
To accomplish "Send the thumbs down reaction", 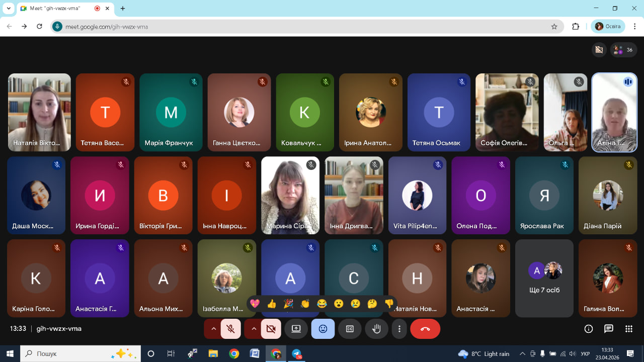I will 389,304.
